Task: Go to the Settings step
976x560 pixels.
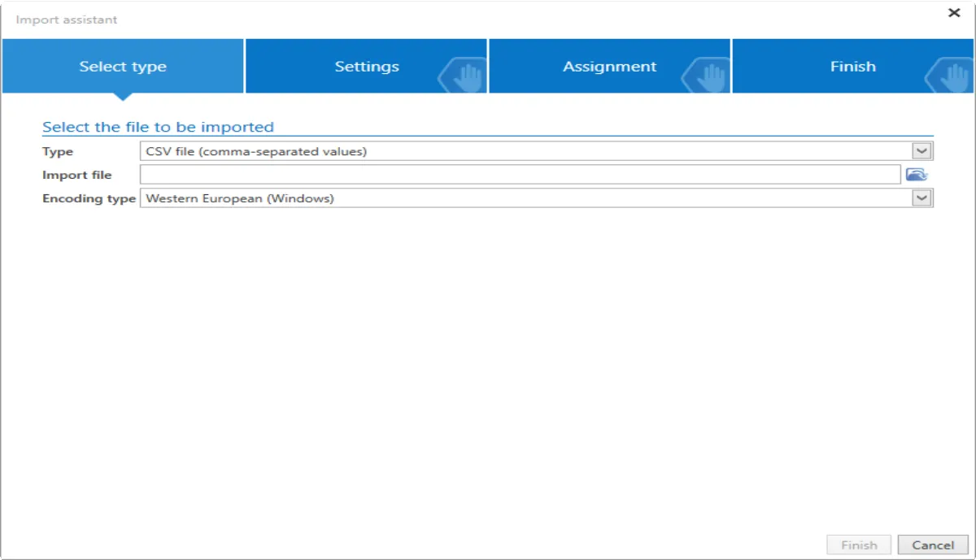Action: 366,66
